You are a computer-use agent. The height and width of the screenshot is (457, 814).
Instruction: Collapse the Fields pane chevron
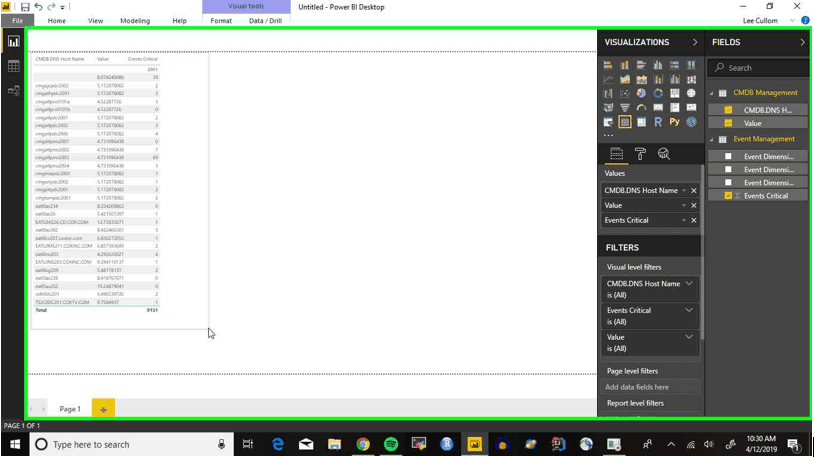(802, 42)
